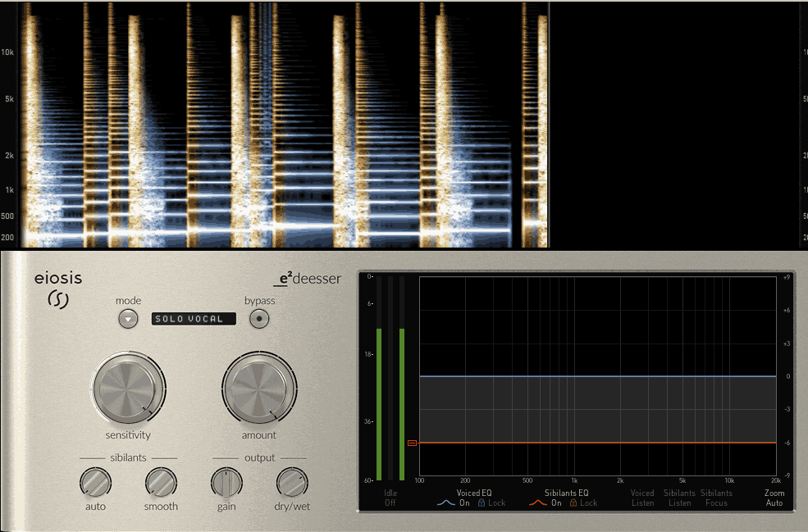Click the output gain knob

coord(226,483)
